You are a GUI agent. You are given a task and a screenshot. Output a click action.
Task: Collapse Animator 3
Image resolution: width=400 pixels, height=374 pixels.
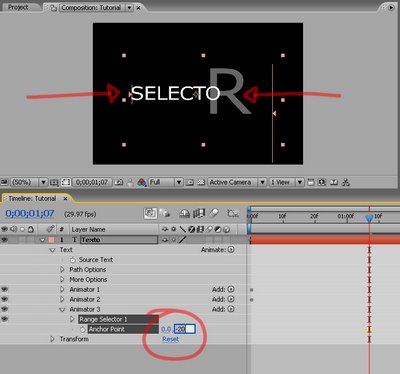point(62,310)
